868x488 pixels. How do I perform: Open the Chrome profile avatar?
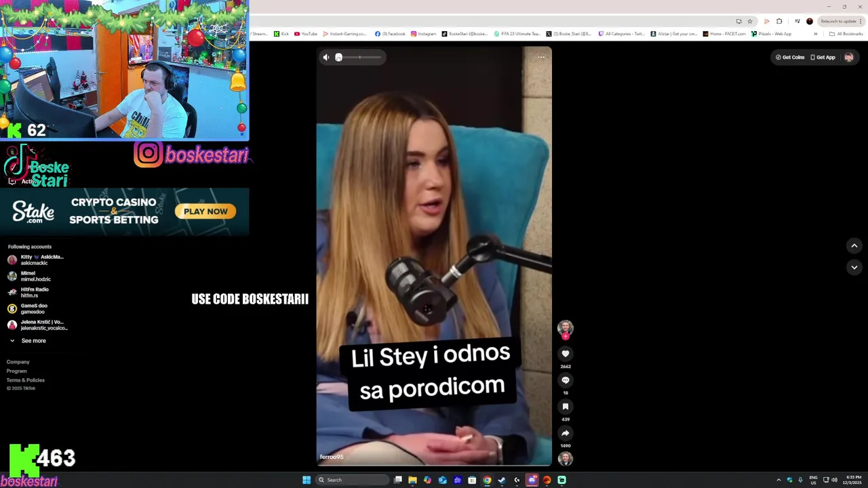tap(809, 21)
